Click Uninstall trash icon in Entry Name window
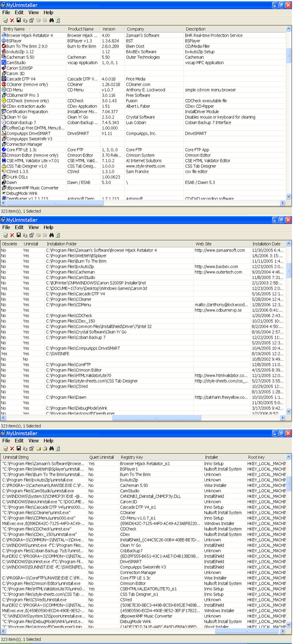Viewport: 293px width, 644px height. [5, 21]
